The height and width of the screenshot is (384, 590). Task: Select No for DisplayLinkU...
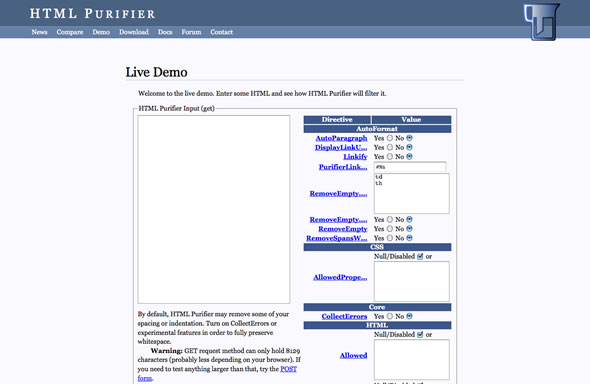[409, 147]
